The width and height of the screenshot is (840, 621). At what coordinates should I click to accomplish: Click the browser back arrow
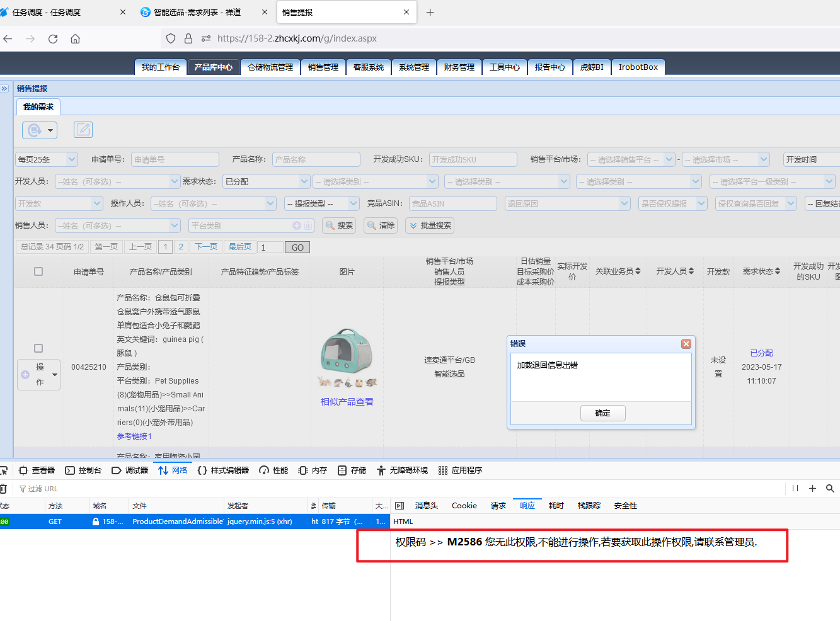[x=8, y=38]
